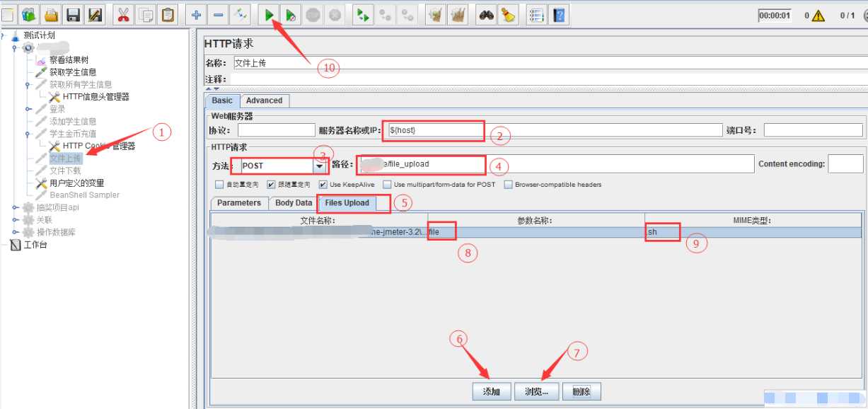Screen dimensions: 868x409
Task: Select 工作台 in the tree
Action: tap(35, 246)
